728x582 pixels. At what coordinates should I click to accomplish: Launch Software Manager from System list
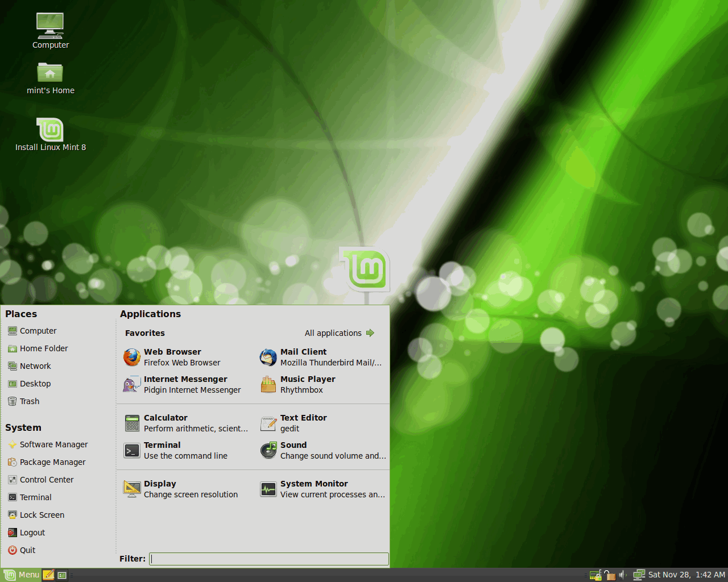[48, 444]
